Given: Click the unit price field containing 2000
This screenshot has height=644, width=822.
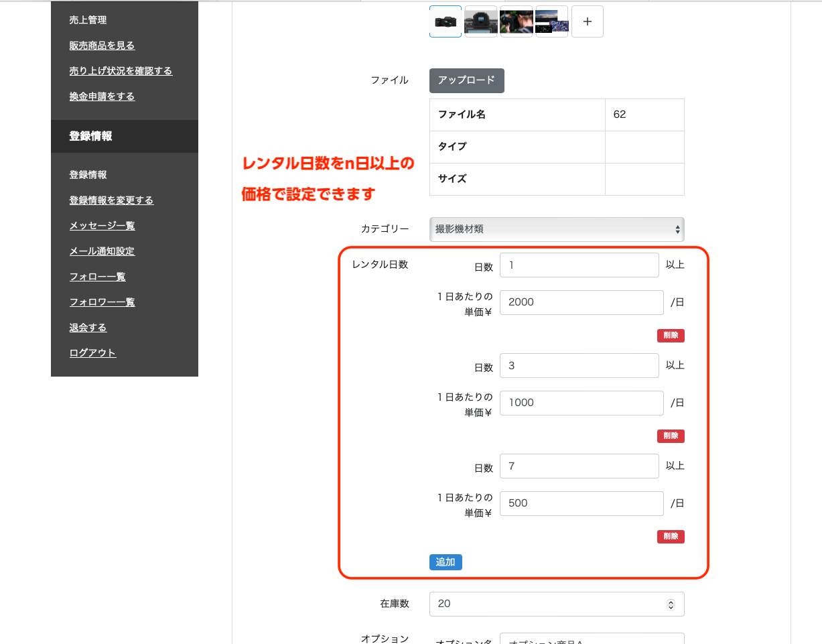Looking at the screenshot, I should click(581, 302).
